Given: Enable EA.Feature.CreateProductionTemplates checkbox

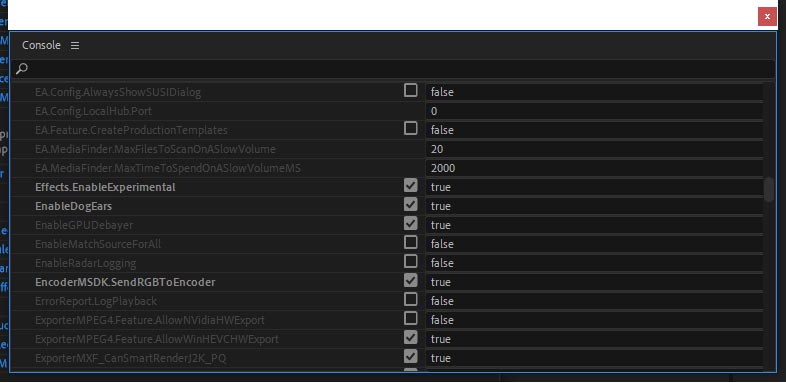Looking at the screenshot, I should (x=411, y=129).
